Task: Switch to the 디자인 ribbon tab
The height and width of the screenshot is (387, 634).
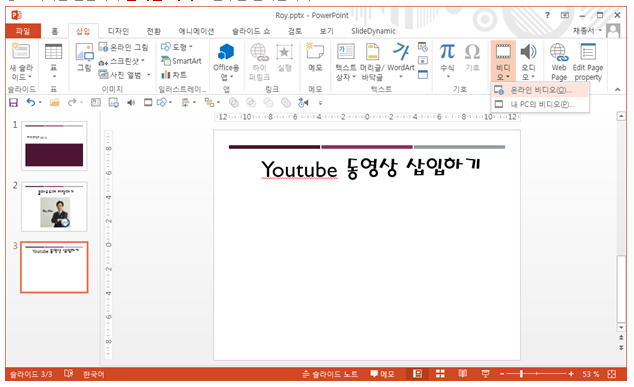Action: point(118,31)
